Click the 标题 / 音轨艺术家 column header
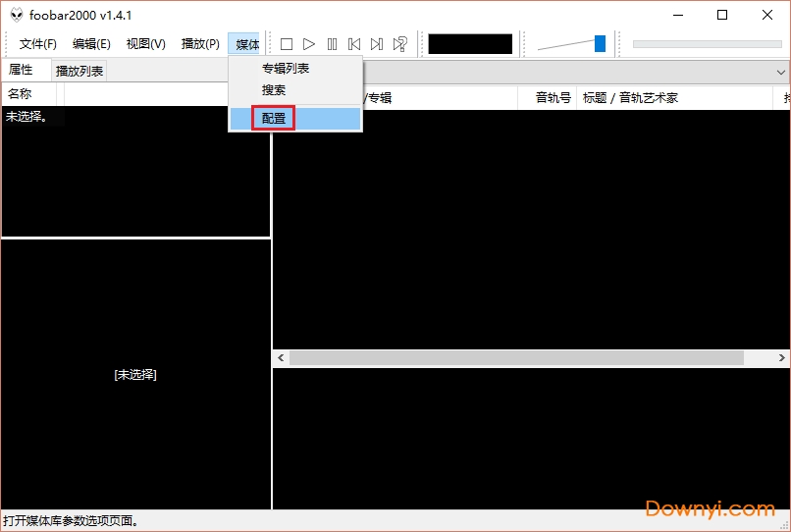This screenshot has width=791, height=532. (x=674, y=98)
